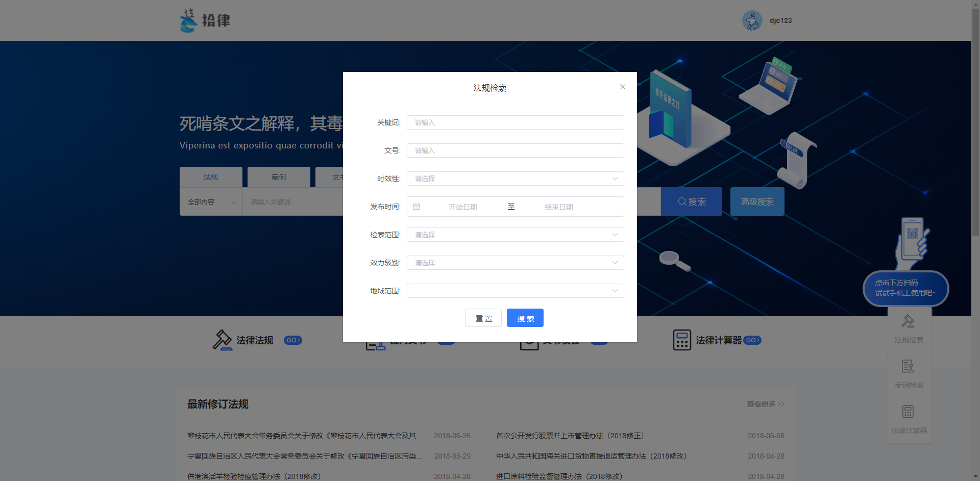
Task: Open the 时效性 dropdown
Action: tap(515, 179)
